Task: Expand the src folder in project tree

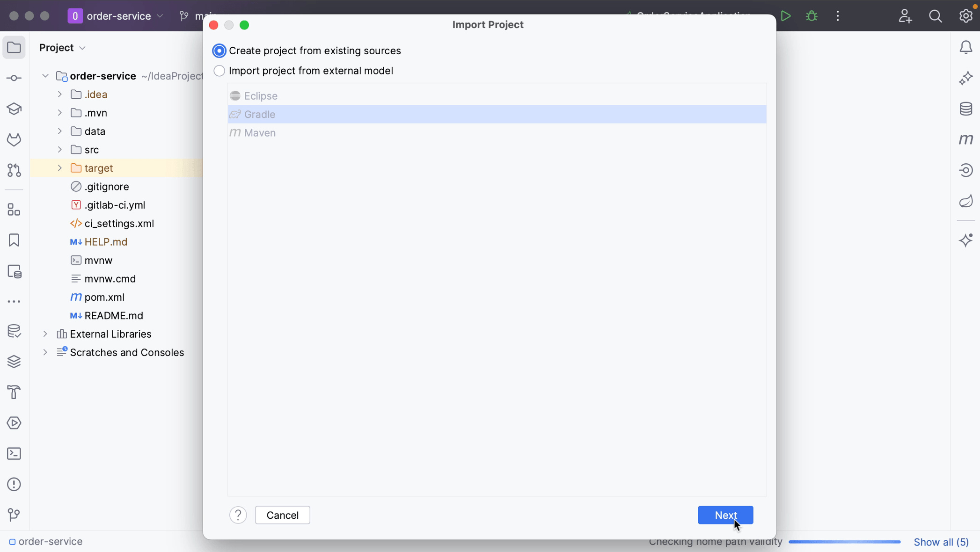Action: click(60, 149)
